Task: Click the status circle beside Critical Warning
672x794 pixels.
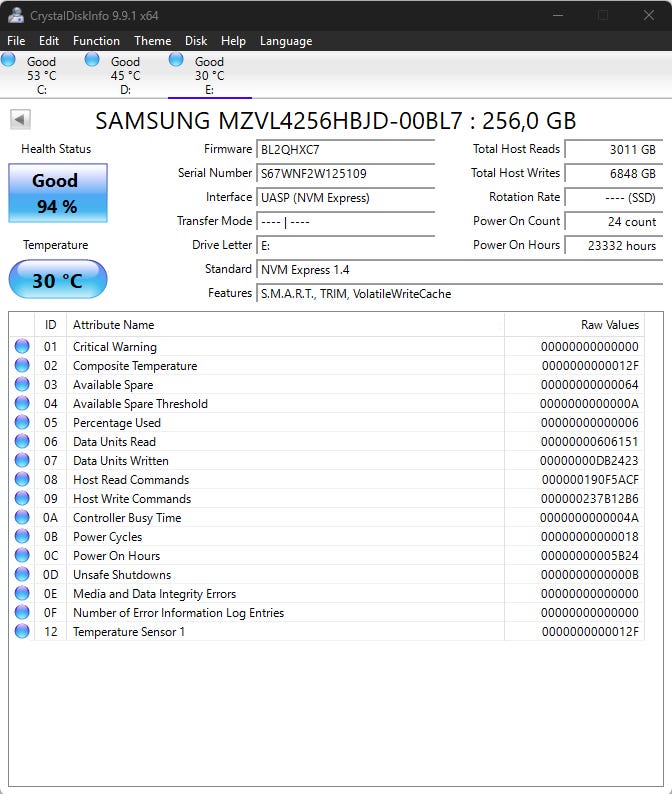Action: (x=22, y=346)
